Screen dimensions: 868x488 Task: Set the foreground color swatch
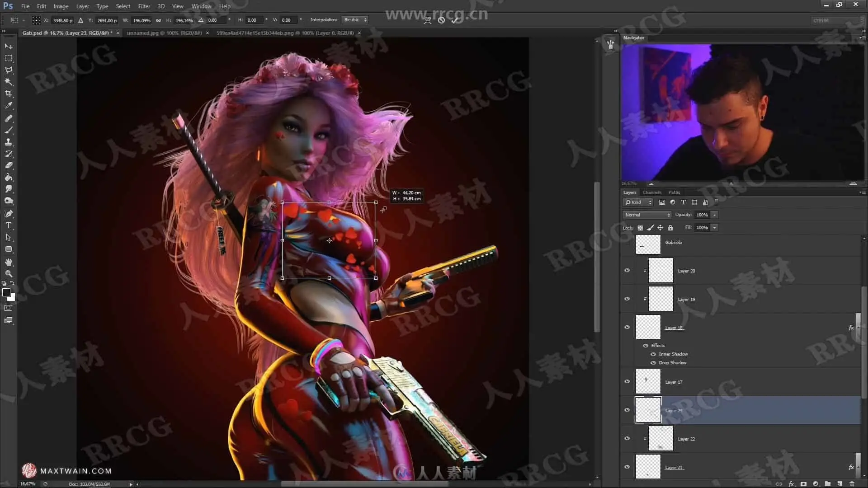click(6, 292)
